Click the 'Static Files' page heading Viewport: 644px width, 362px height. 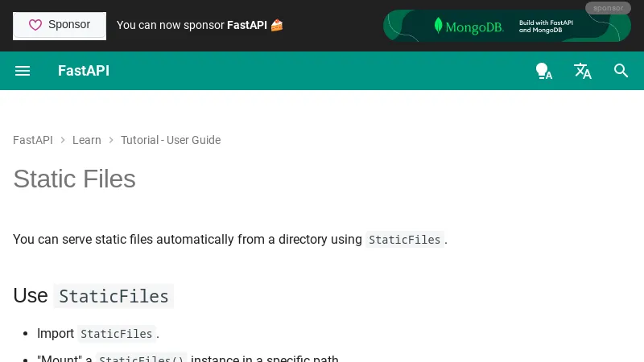pyautogui.click(x=74, y=179)
